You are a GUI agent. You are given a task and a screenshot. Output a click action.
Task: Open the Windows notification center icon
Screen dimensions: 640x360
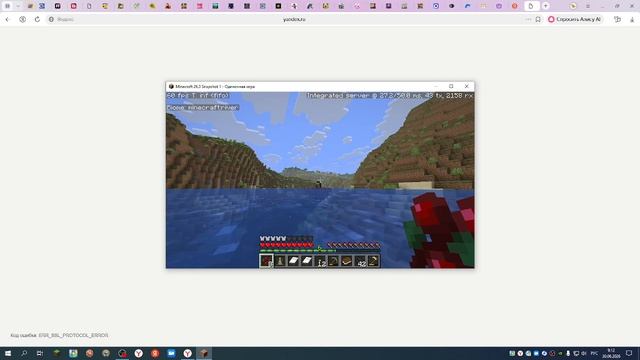[x=629, y=353]
